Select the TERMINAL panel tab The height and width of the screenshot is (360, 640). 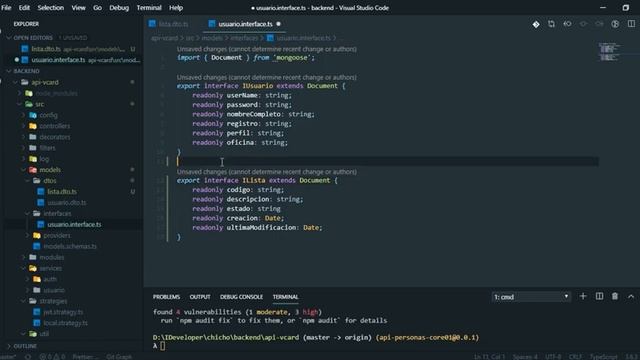(285, 297)
